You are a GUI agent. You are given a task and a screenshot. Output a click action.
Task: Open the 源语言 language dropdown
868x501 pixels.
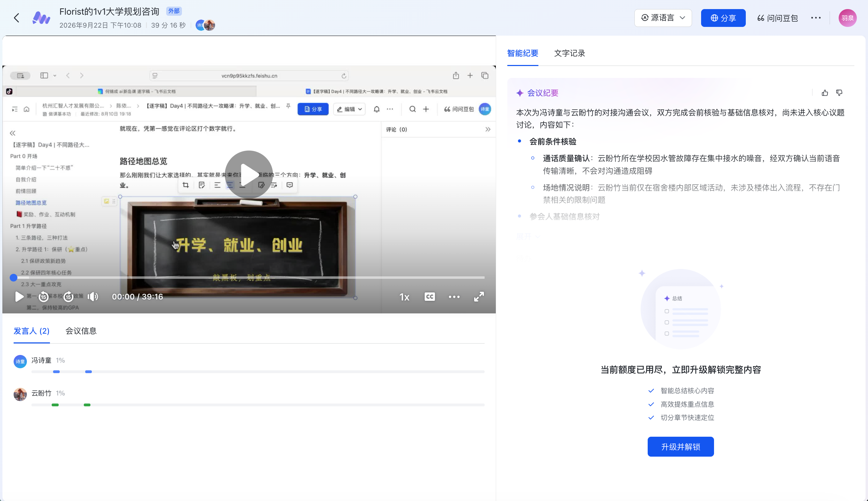(663, 18)
